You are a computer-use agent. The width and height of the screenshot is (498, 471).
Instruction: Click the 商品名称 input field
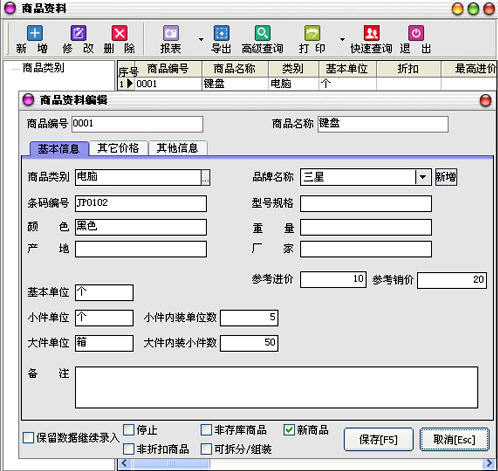point(383,124)
